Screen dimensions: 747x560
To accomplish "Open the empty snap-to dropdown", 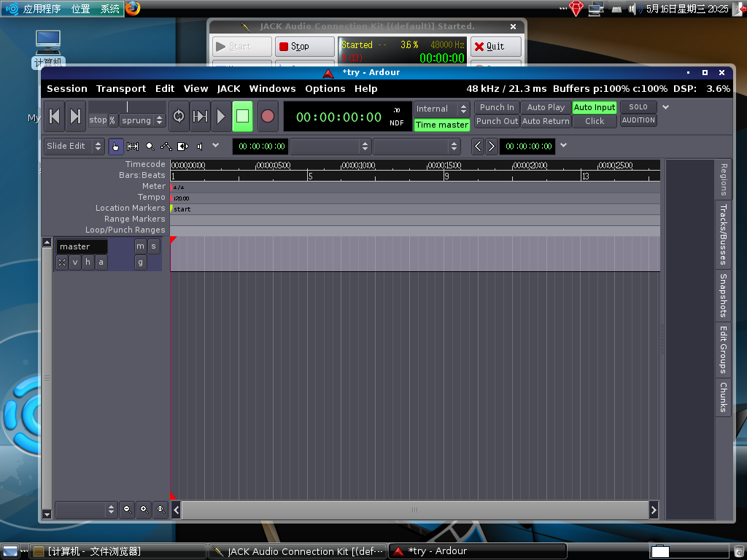I will (330, 146).
